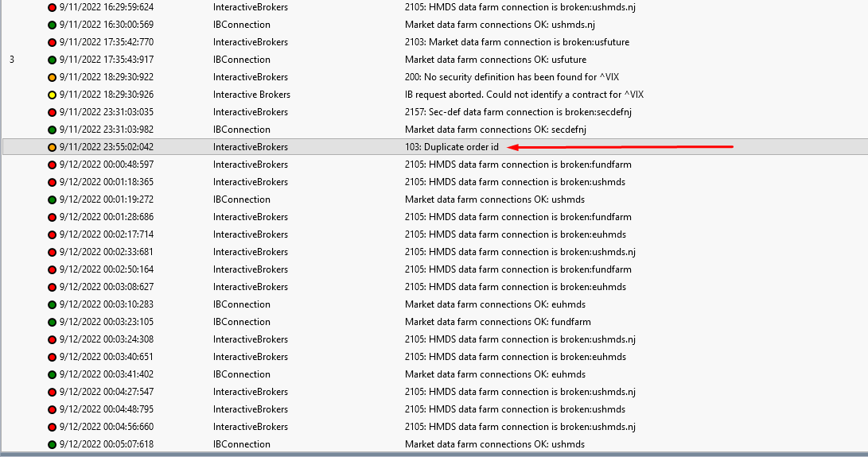The height and width of the screenshot is (457, 868).
Task: Click the green status dot at 00:01:19:272
Action: point(52,199)
